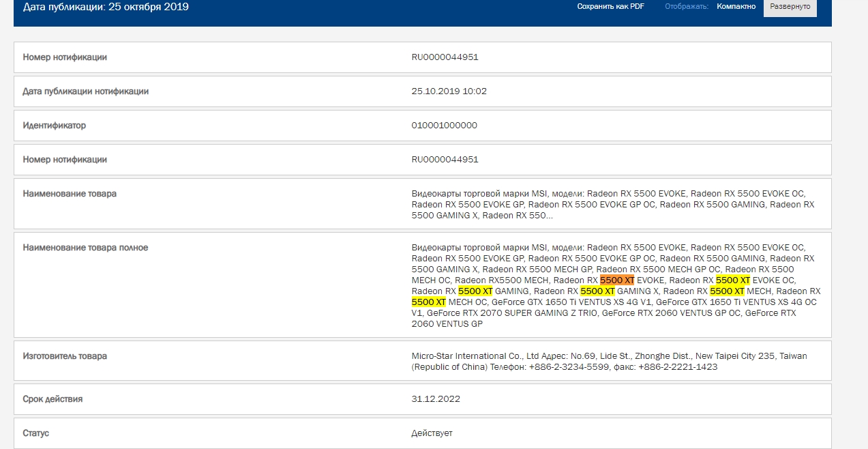Select the first Номер нотификации label above Дата публикации нотификации
This screenshot has width=868, height=449.
(65, 57)
